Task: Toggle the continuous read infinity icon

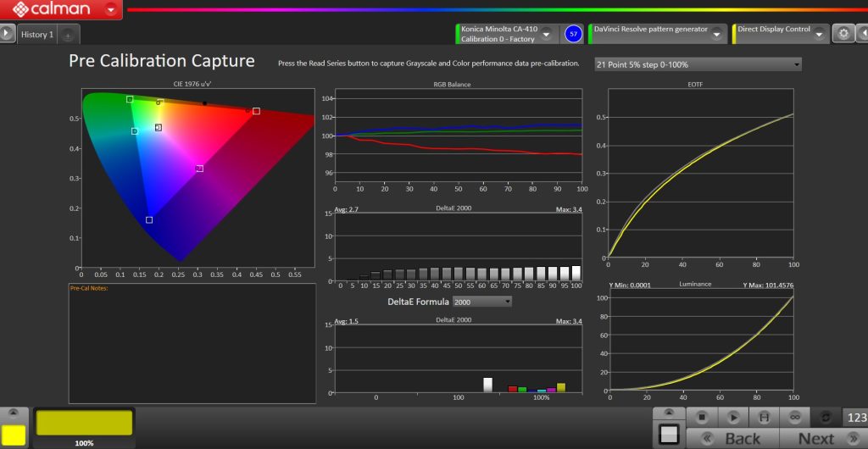Action: (794, 418)
